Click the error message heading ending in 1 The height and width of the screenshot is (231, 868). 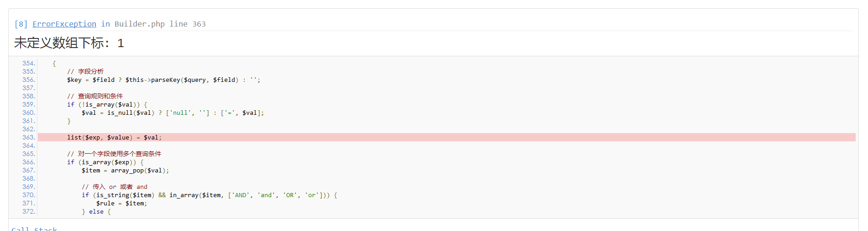pyautogui.click(x=69, y=43)
